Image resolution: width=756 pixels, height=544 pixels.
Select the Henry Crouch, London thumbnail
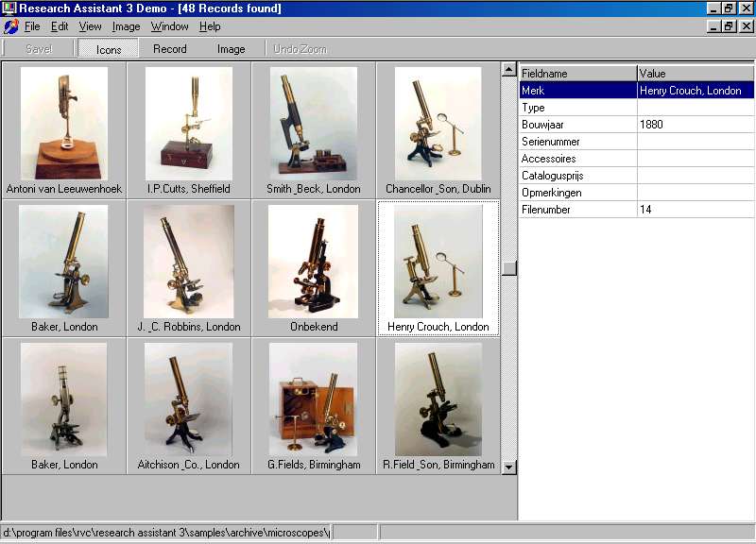(x=438, y=268)
